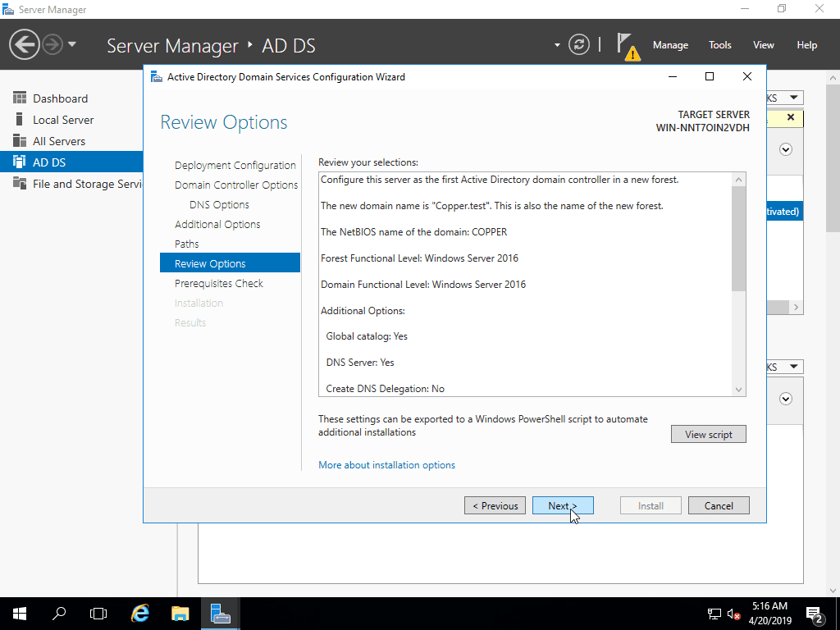The image size is (840, 630).
Task: Go to DNS Options wizard step
Action: [x=219, y=204]
